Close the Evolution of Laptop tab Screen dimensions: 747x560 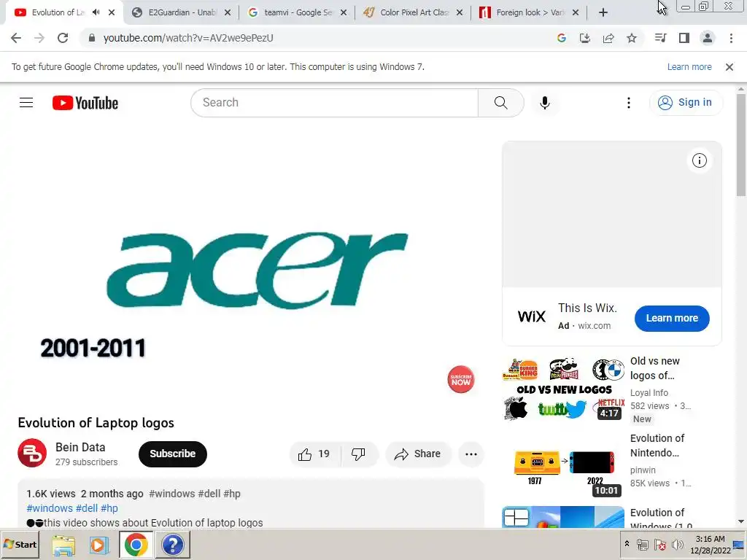coord(112,12)
